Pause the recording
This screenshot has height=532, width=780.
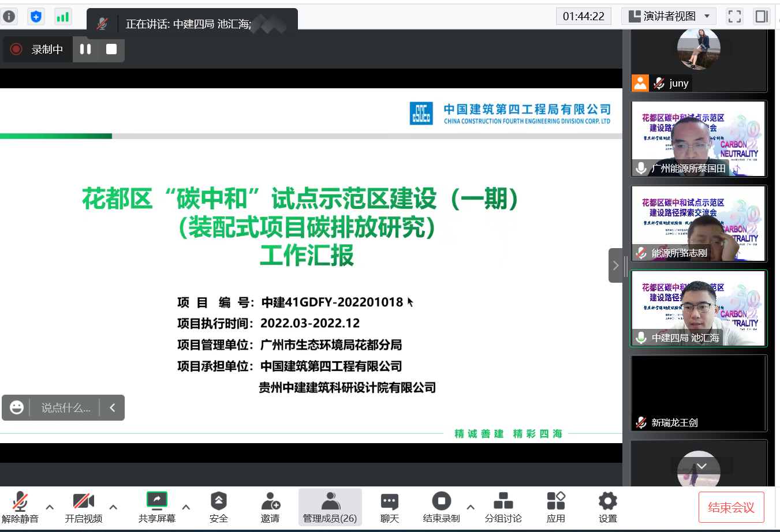click(x=85, y=49)
